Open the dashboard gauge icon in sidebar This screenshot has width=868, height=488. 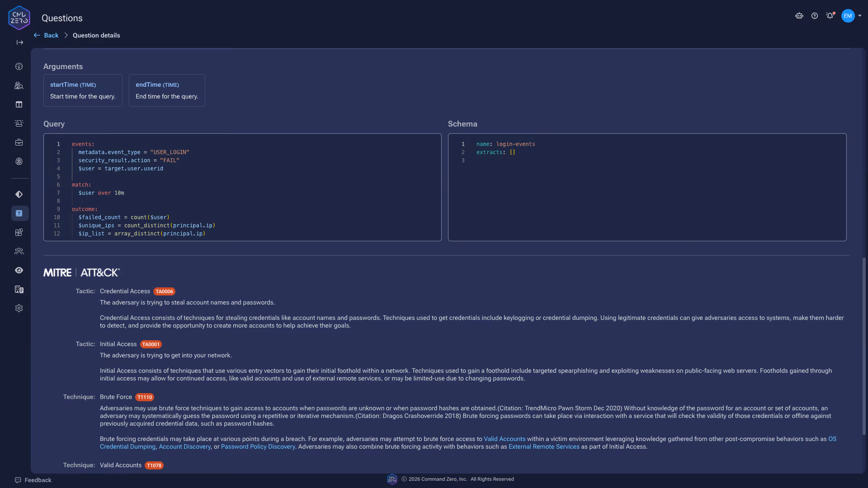19,66
